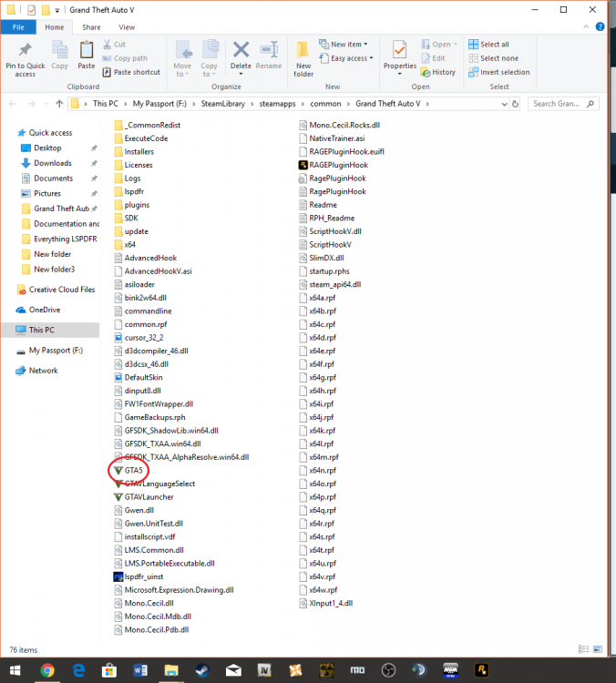Click the History ribbon button
Screen dimensions: 616x683
[438, 72]
